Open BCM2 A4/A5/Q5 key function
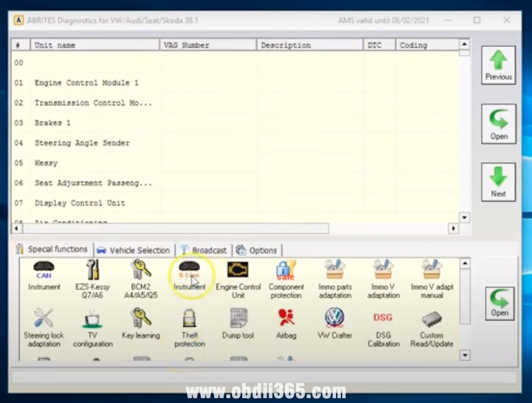Image resolution: width=532 pixels, height=403 pixels. tap(141, 279)
